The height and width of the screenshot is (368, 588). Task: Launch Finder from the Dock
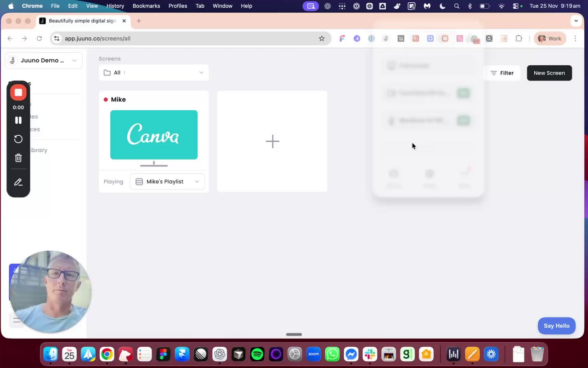[x=51, y=354]
